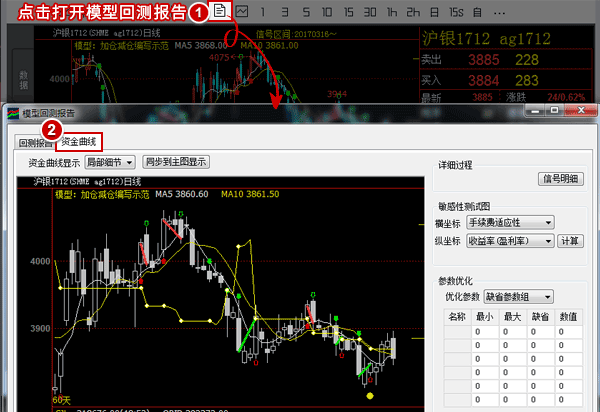The height and width of the screenshot is (412, 600).
Task: Click the 同步到主图显示 button
Action: coord(176,161)
